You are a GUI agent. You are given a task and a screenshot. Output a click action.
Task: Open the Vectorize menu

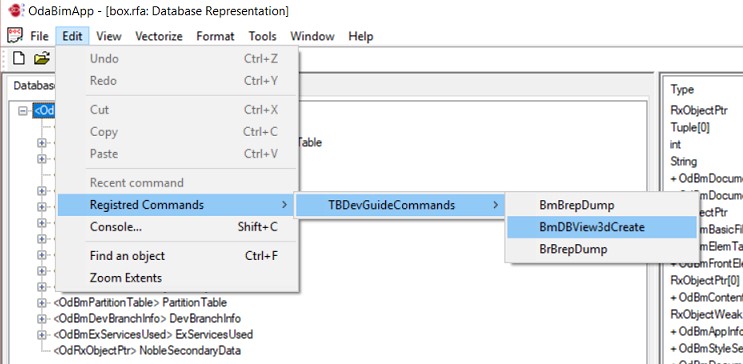coord(159,36)
